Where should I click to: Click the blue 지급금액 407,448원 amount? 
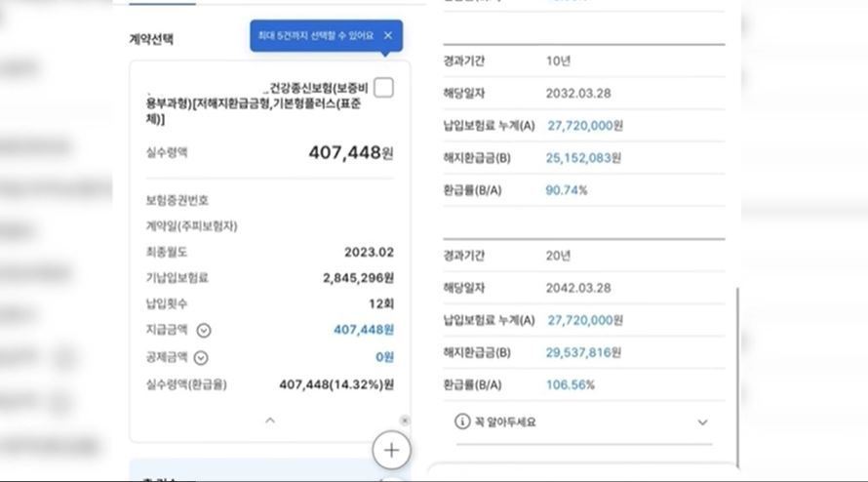364,331
